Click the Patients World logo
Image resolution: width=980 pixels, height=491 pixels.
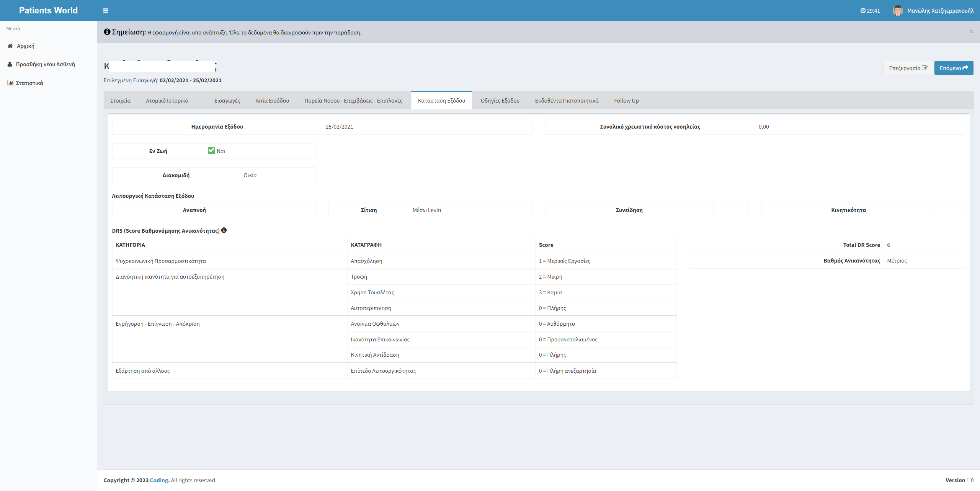pyautogui.click(x=48, y=11)
